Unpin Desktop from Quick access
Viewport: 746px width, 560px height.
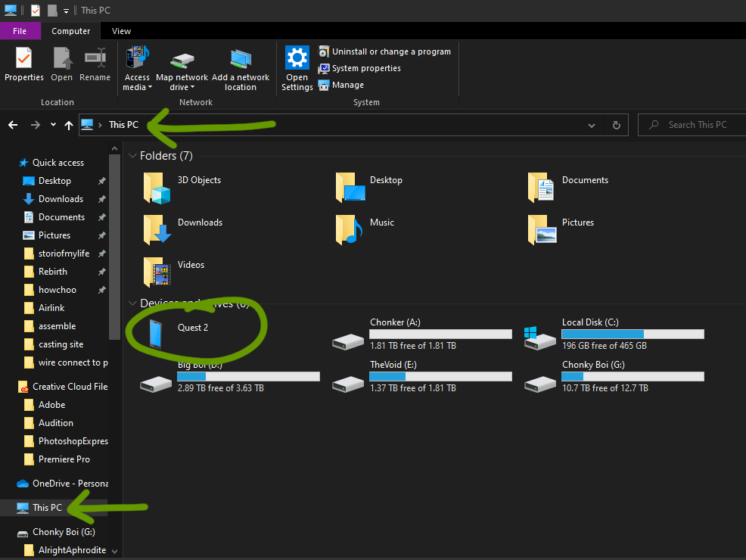(101, 181)
